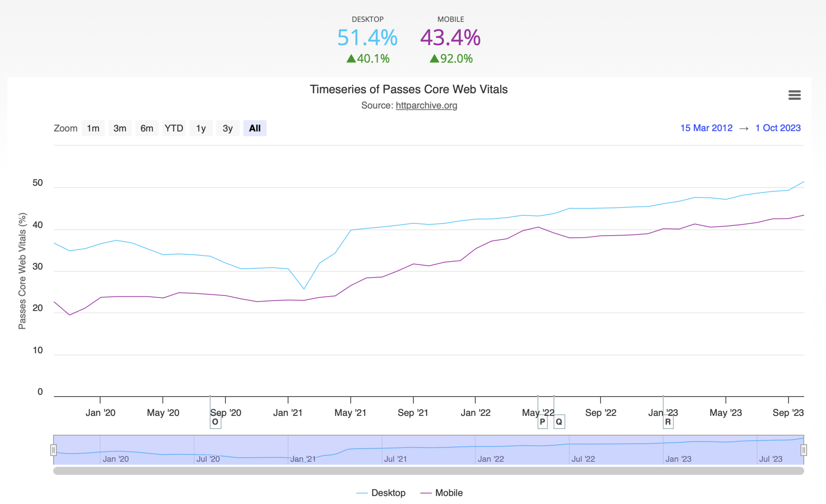
Task: Click the Q annotation flag marker
Action: pos(559,422)
